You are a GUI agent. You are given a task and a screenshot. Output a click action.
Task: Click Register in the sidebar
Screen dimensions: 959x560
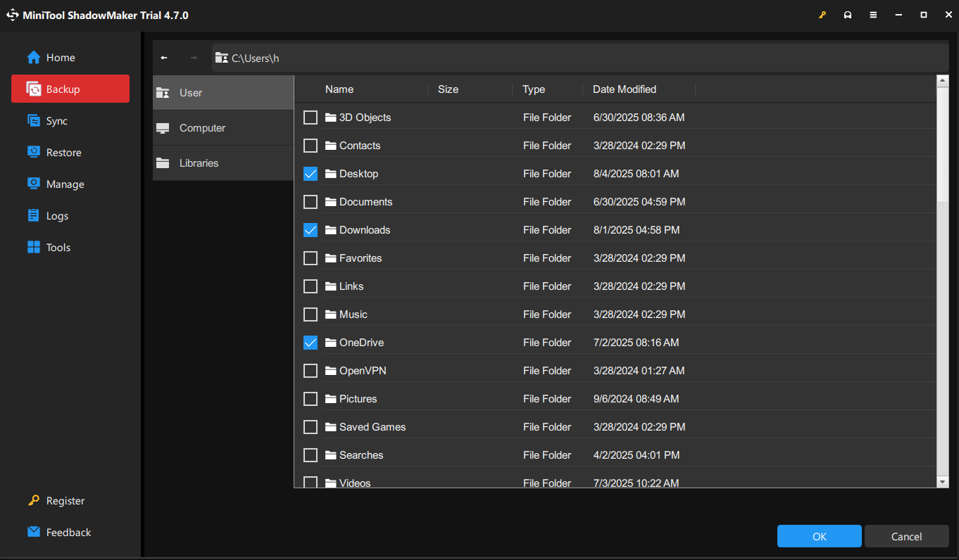[x=56, y=500]
